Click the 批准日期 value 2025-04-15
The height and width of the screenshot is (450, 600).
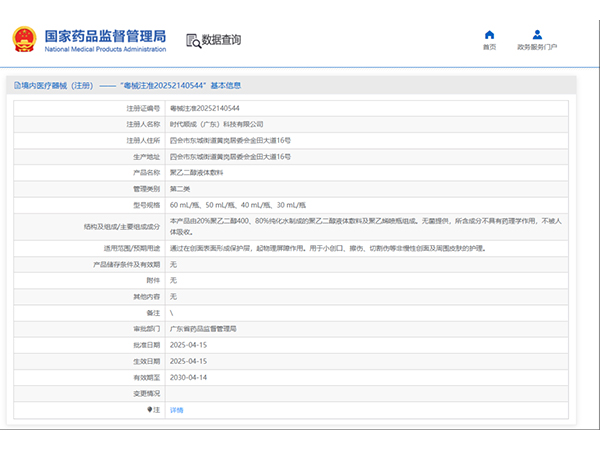pyautogui.click(x=188, y=345)
